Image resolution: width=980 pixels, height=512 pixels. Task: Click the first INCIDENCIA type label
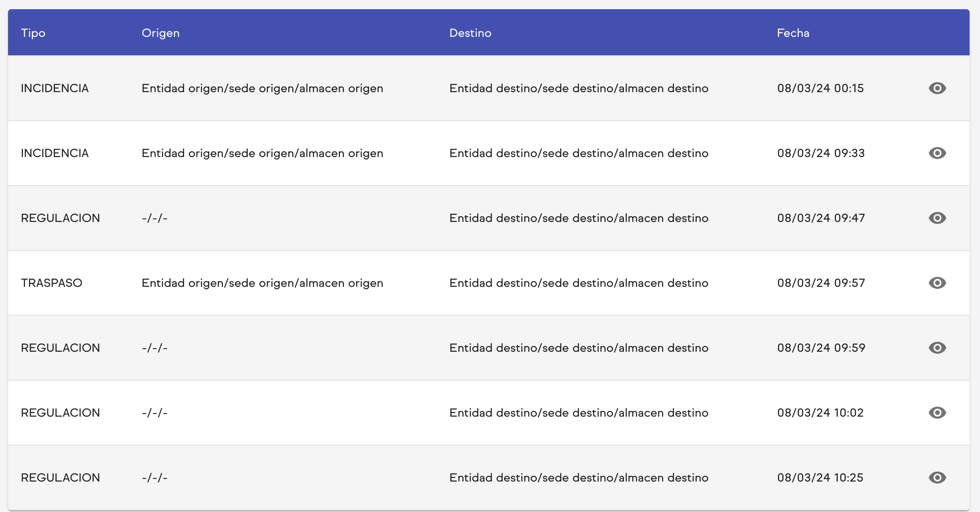click(55, 88)
